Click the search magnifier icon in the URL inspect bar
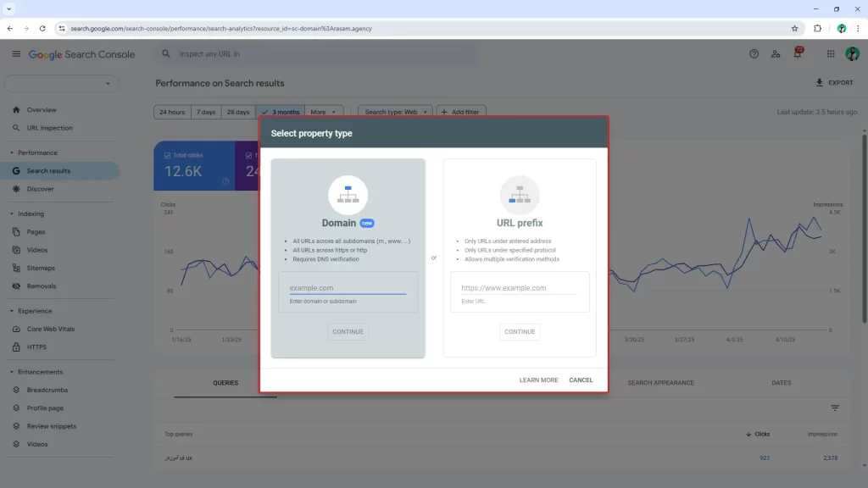 [166, 53]
